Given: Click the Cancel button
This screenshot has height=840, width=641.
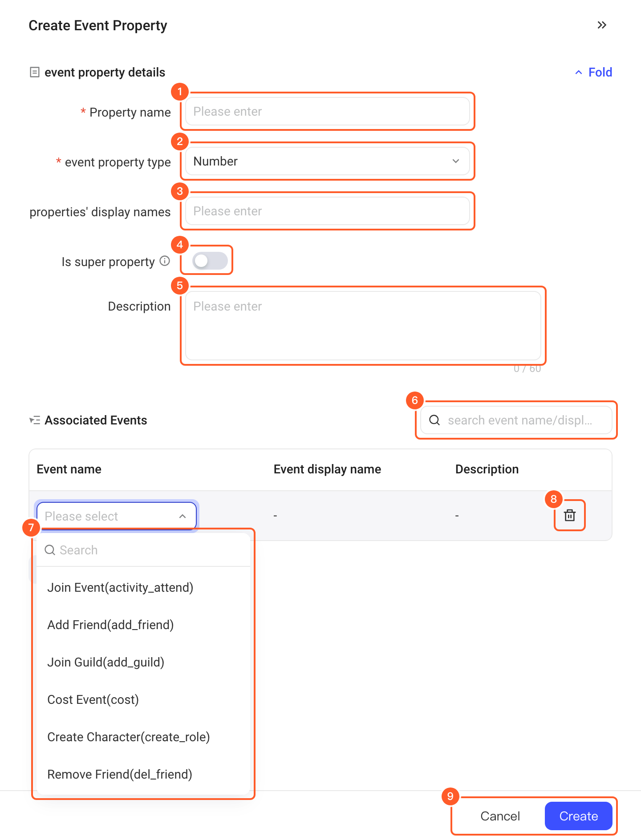Looking at the screenshot, I should pos(500,816).
